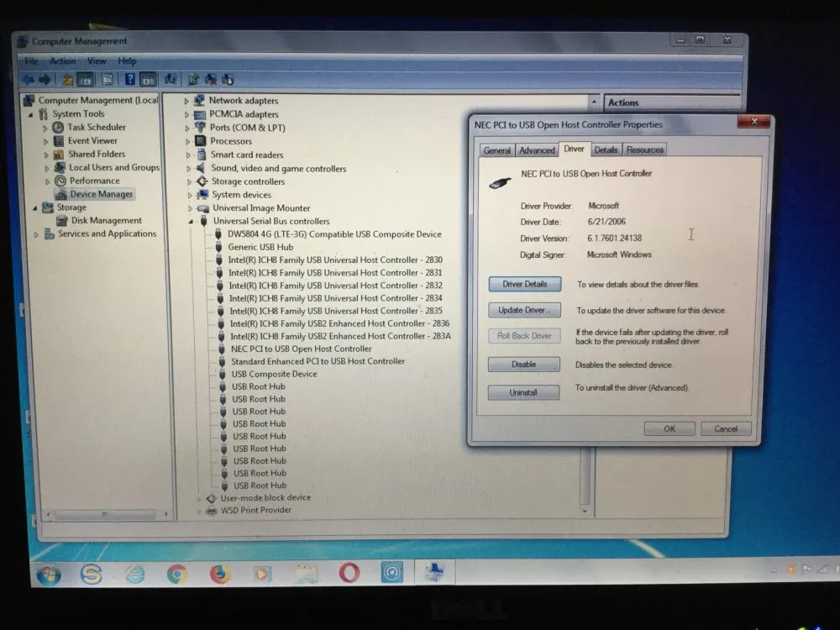The height and width of the screenshot is (630, 840).
Task: Switch to the General tab
Action: 496,150
